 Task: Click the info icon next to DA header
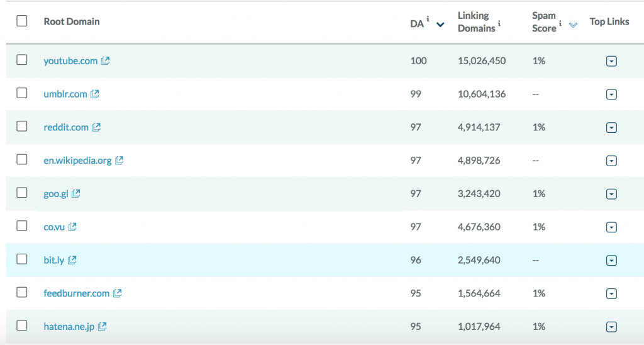(428, 20)
